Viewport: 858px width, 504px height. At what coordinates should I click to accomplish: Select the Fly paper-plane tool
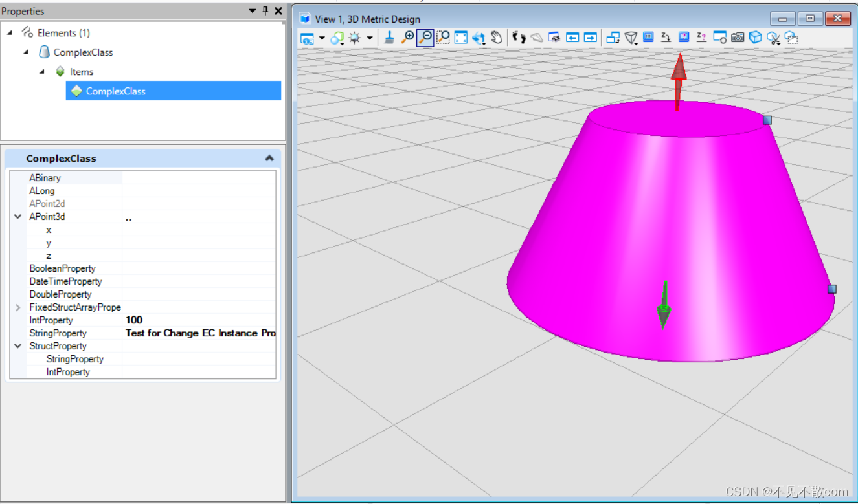click(537, 38)
